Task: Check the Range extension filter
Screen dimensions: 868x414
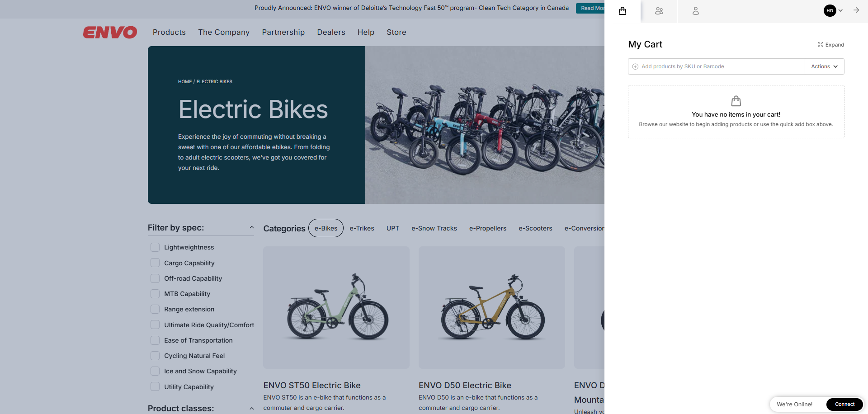Action: click(x=155, y=309)
